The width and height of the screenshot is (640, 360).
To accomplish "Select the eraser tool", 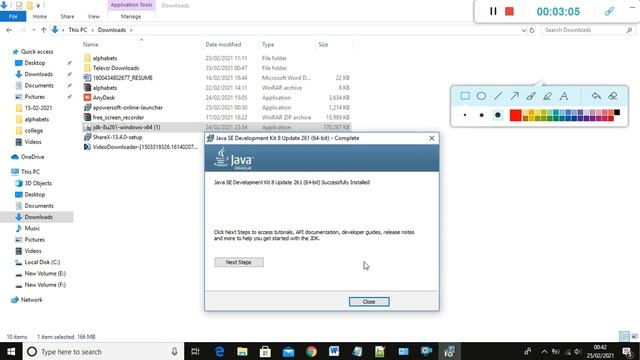I will pos(613,96).
